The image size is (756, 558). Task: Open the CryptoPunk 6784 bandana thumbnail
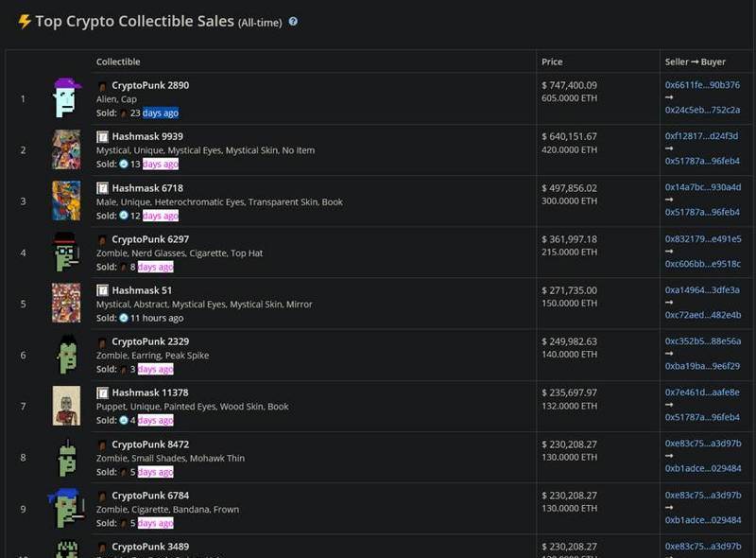(66, 509)
